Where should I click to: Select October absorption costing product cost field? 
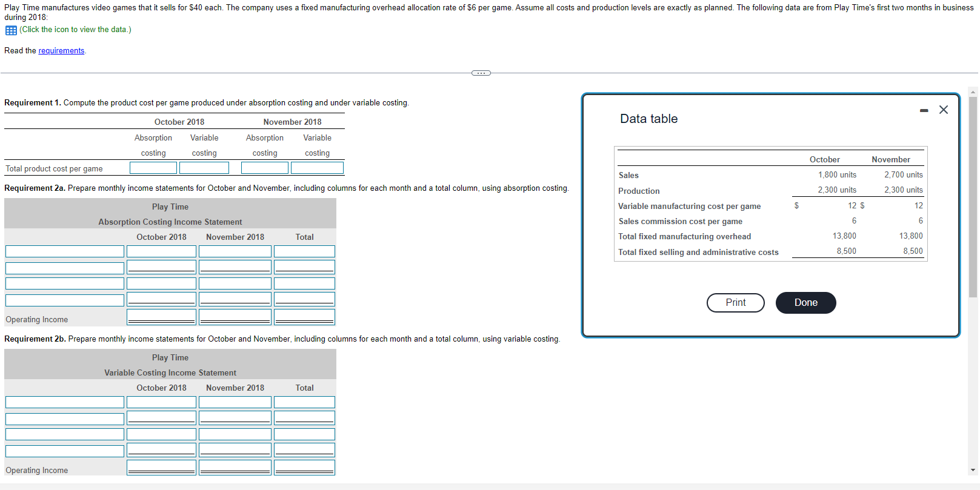coord(153,168)
